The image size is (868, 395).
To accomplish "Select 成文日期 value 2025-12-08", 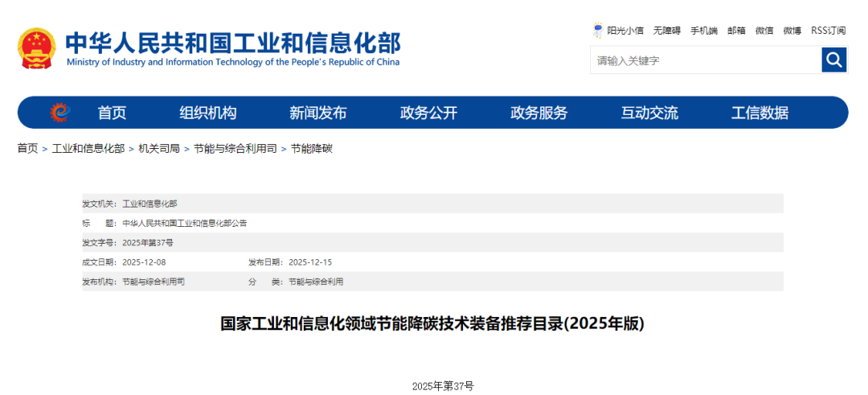I will click(144, 262).
